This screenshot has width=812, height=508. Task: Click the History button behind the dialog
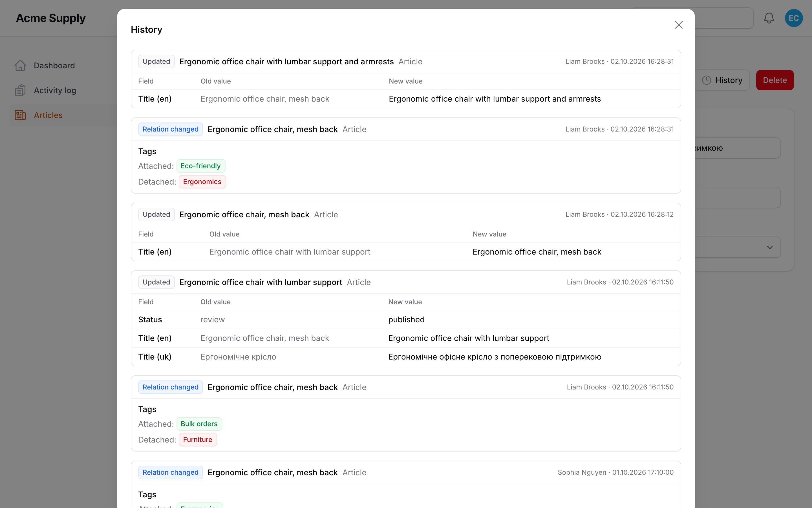coord(722,80)
